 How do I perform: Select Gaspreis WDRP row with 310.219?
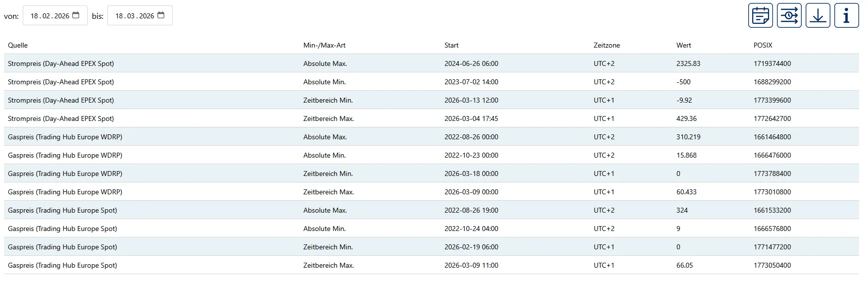[432, 137]
